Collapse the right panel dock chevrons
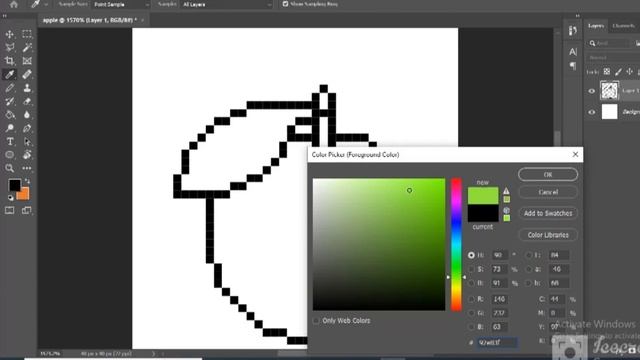640x360 pixels. pos(578,16)
